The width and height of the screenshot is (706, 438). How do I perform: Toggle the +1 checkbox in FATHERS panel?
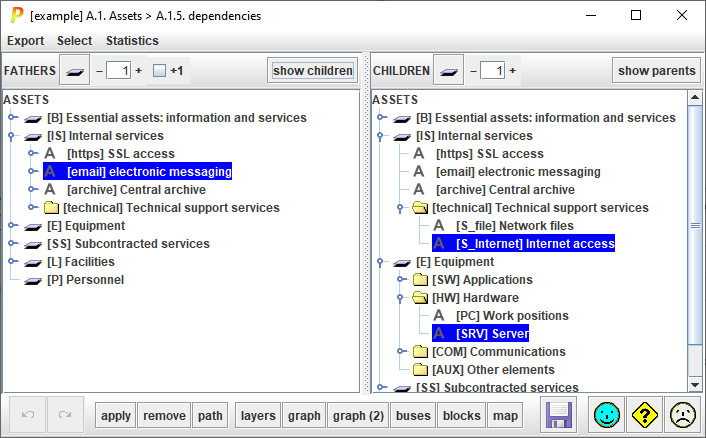159,71
